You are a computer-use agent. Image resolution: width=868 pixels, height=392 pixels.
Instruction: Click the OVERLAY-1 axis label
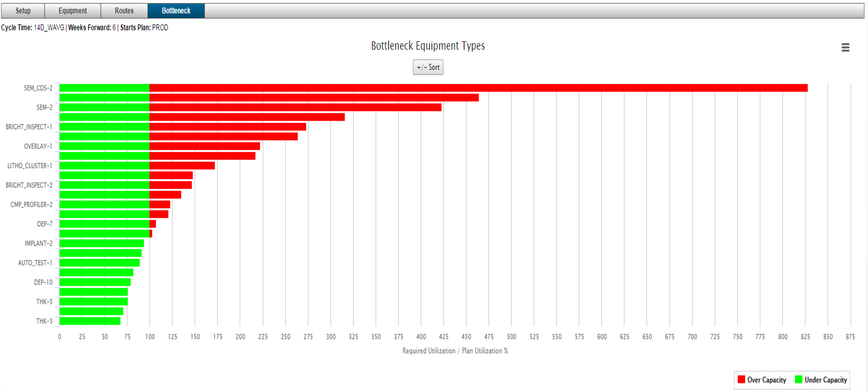38,146
